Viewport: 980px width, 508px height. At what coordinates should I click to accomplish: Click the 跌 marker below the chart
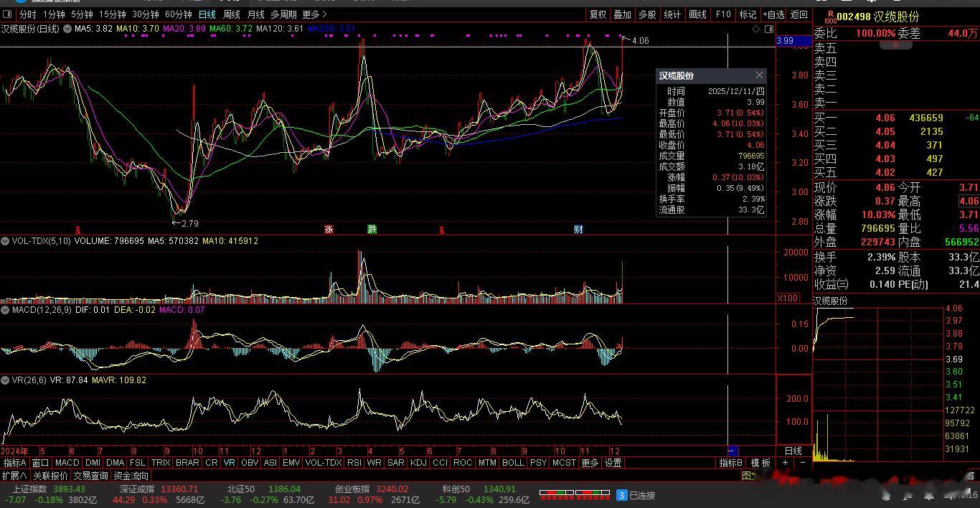click(x=372, y=230)
